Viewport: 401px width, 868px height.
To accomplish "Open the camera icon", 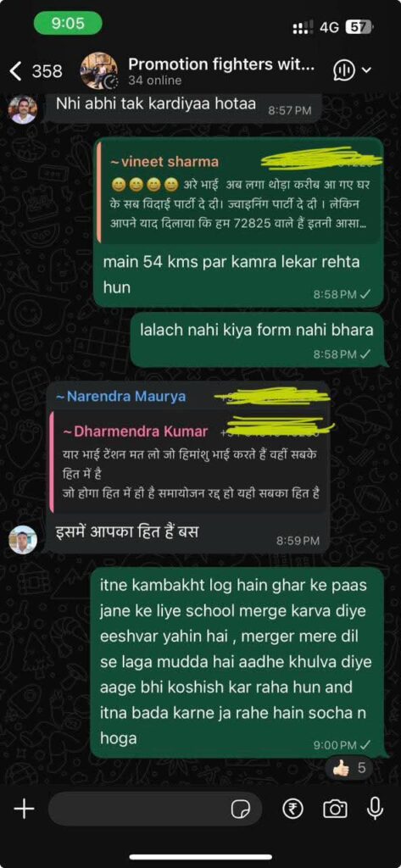I will tap(335, 810).
